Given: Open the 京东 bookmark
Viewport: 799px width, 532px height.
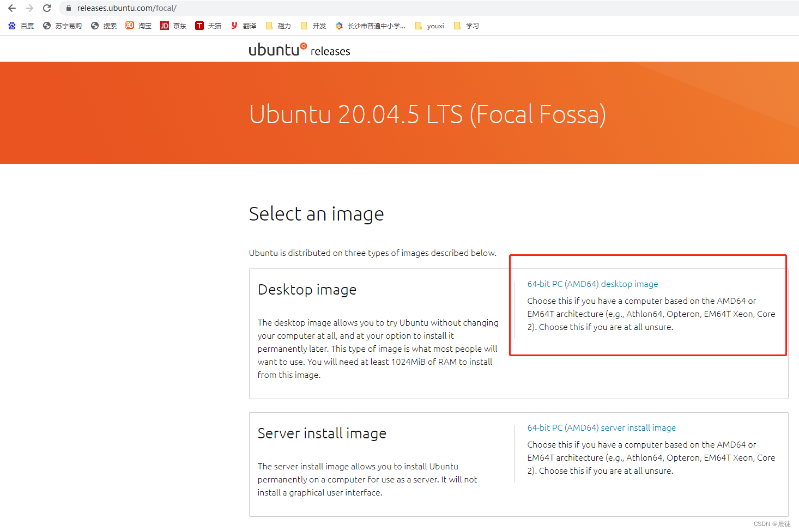Looking at the screenshot, I should (173, 26).
